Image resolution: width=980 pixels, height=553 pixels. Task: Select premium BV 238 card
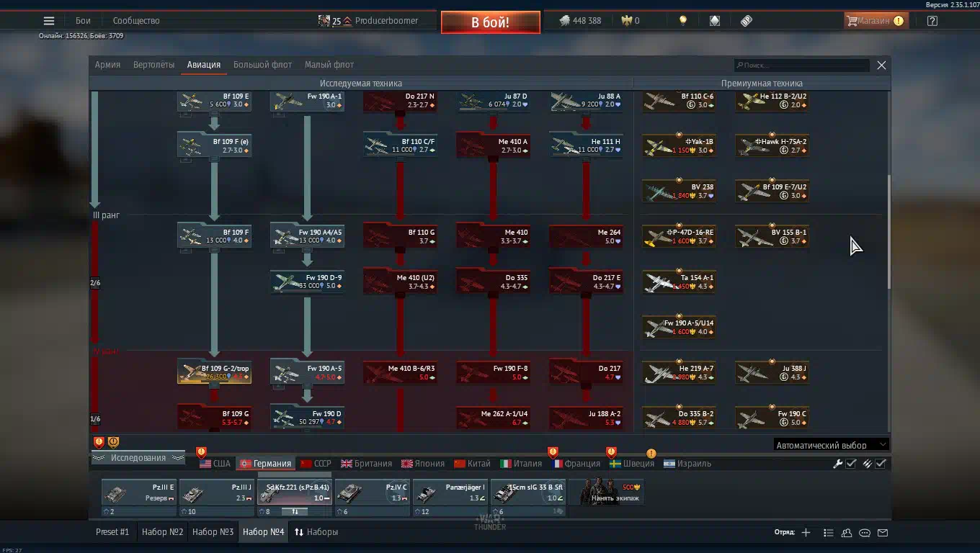(x=679, y=191)
